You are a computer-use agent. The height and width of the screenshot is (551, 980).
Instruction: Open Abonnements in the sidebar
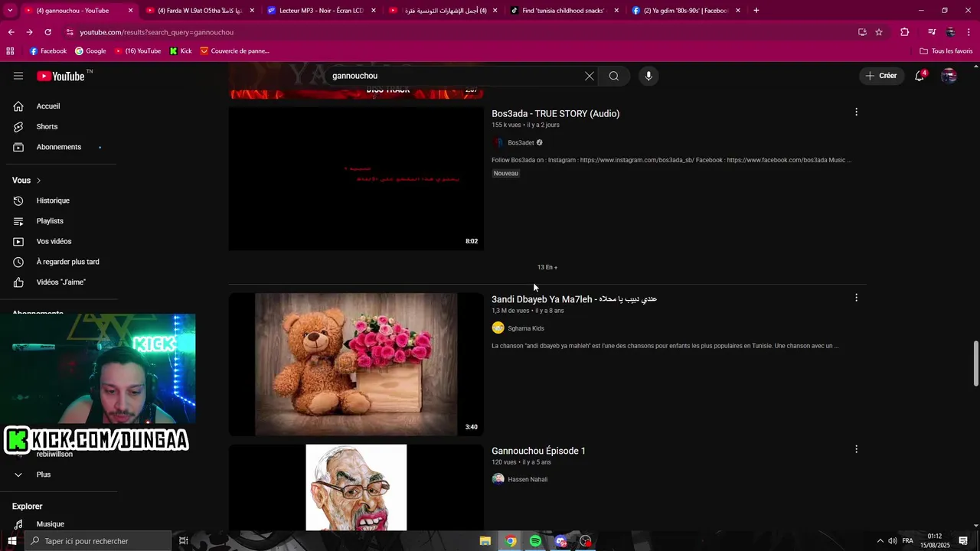pyautogui.click(x=58, y=147)
